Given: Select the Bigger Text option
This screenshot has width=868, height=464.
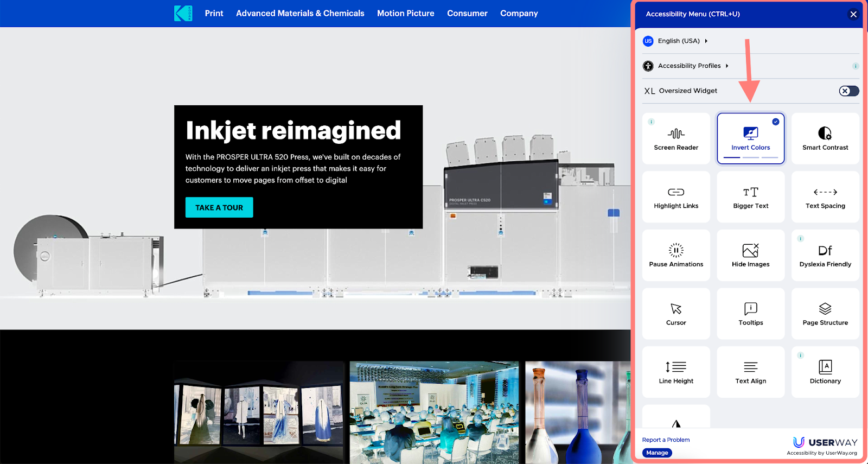Looking at the screenshot, I should click(x=751, y=197).
